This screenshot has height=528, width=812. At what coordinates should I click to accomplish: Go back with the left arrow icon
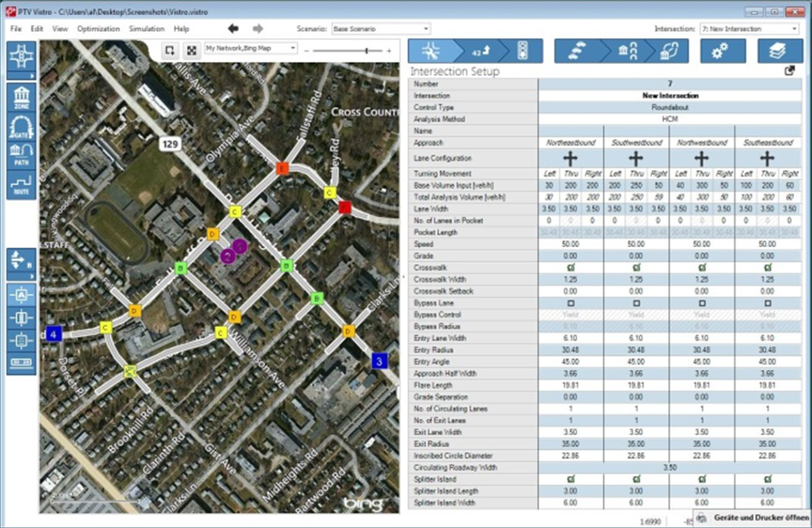point(233,29)
